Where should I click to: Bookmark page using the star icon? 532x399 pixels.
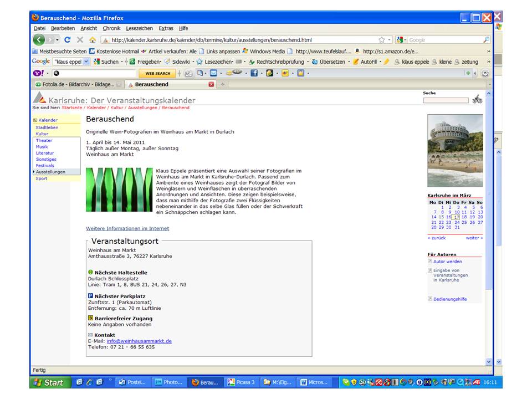tap(381, 40)
